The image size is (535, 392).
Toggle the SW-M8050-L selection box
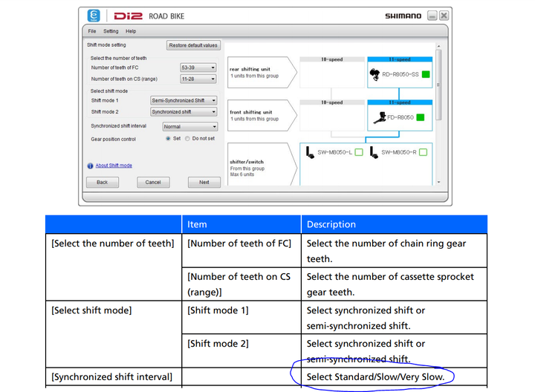[359, 152]
